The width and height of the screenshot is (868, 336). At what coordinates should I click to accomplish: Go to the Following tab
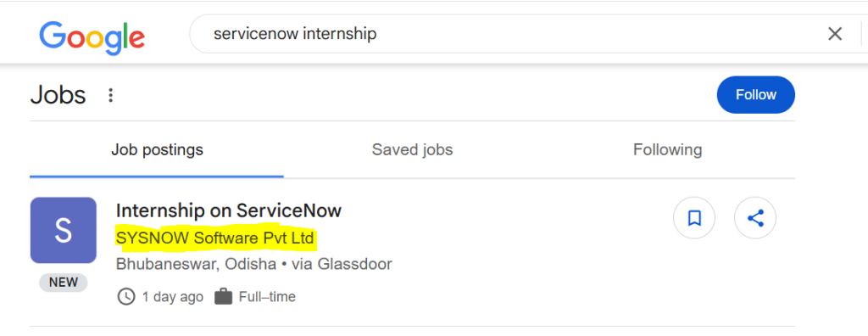(x=668, y=149)
